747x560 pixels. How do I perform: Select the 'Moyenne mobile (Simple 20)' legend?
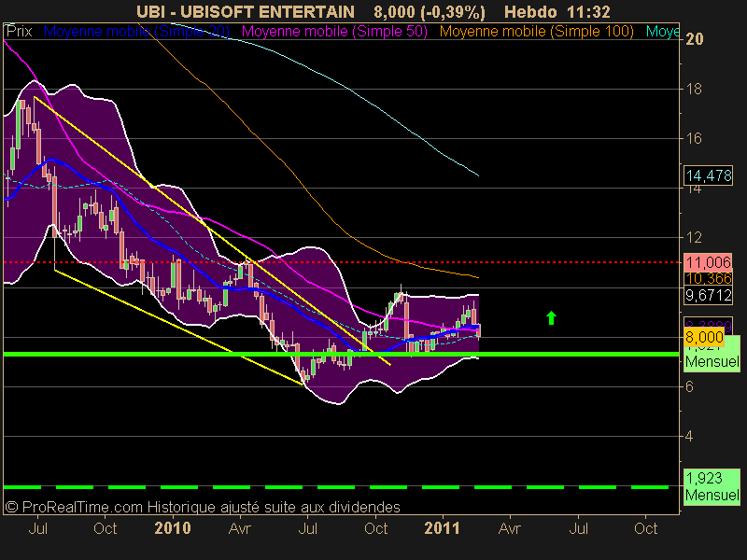[x=136, y=32]
